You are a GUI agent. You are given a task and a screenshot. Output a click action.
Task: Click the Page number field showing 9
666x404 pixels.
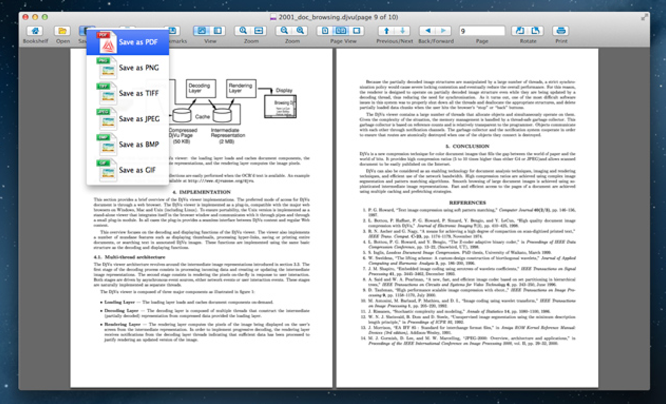[482, 31]
